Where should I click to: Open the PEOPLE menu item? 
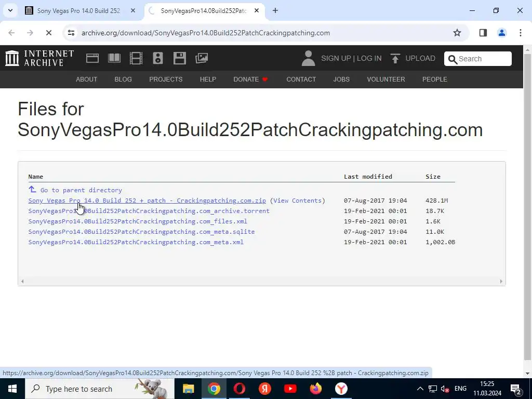435,79
